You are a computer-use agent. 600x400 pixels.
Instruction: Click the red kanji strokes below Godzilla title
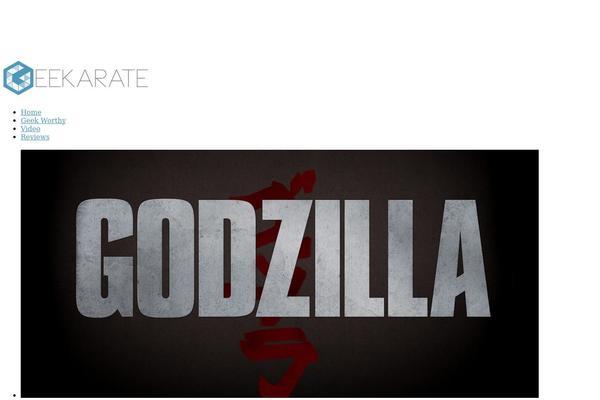point(279,358)
